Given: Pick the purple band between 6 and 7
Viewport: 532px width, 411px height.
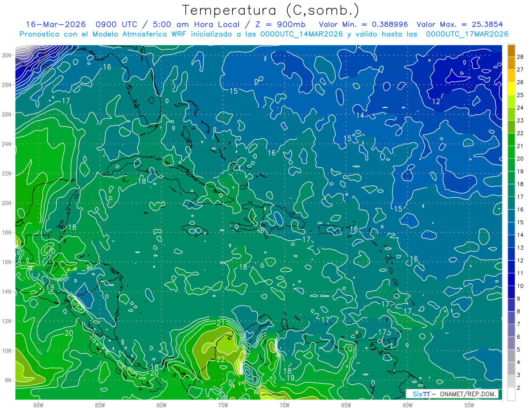Looking at the screenshot, I should [x=512, y=330].
